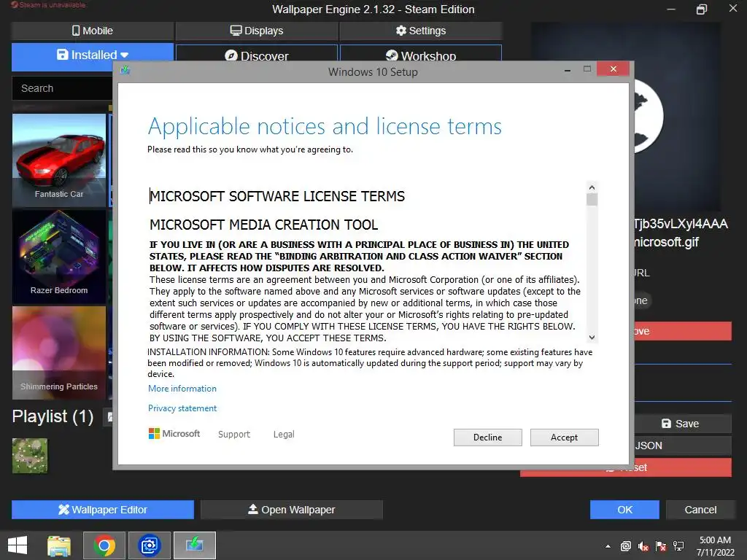Open the Wallpaper Editor

click(103, 510)
